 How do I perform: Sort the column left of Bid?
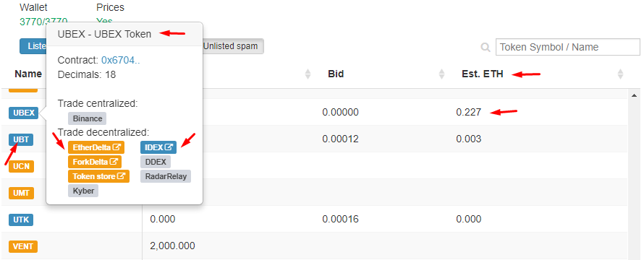pyautogui.click(x=308, y=74)
